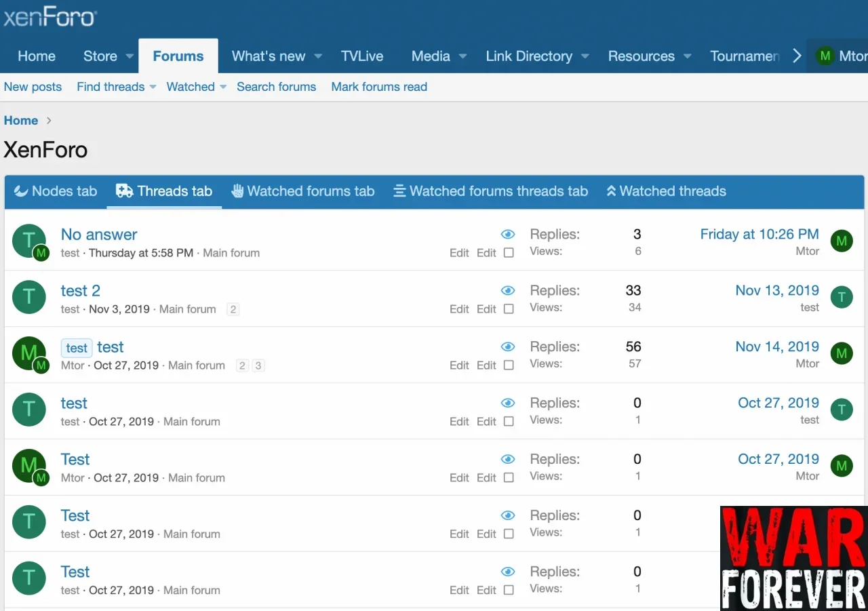
Task: Click the last poster M avatar in the No answer row
Action: [842, 241]
